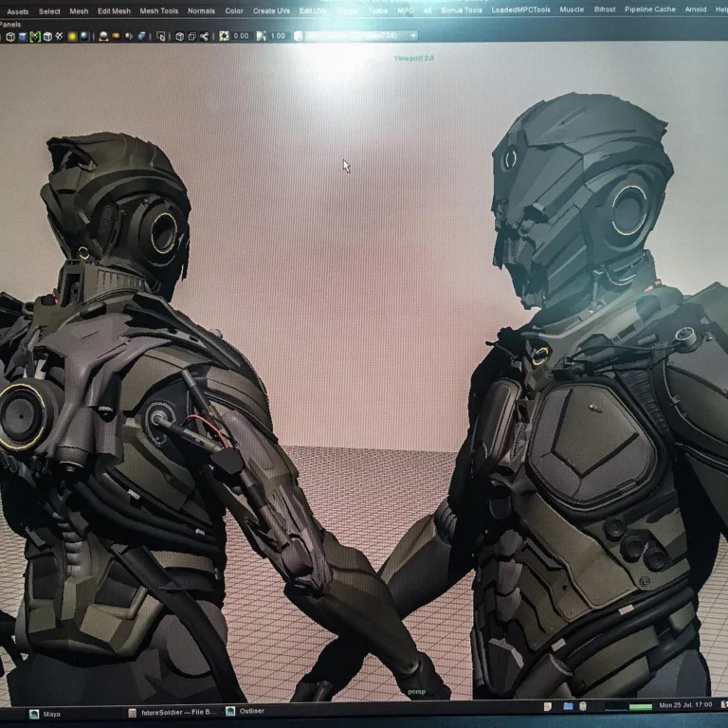Click the Create UVs menu
The height and width of the screenshot is (728, 728).
click(270, 11)
